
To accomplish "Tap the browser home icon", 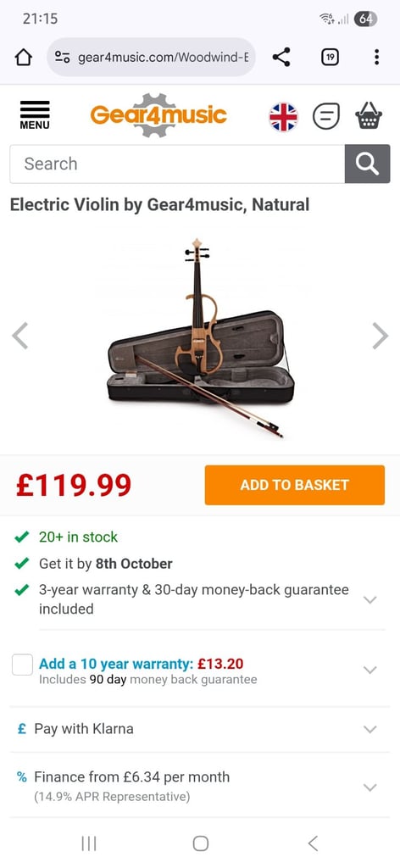I will click(23, 57).
